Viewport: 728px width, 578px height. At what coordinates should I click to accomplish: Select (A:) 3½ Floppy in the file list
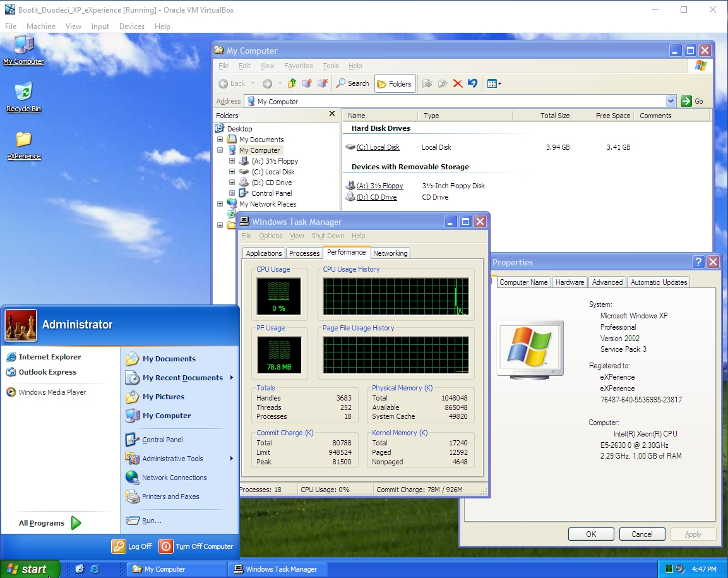tap(380, 186)
